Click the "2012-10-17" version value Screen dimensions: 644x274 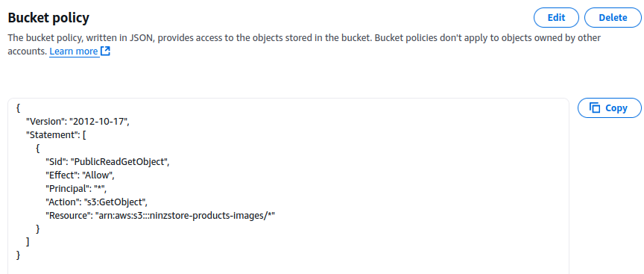(x=98, y=122)
